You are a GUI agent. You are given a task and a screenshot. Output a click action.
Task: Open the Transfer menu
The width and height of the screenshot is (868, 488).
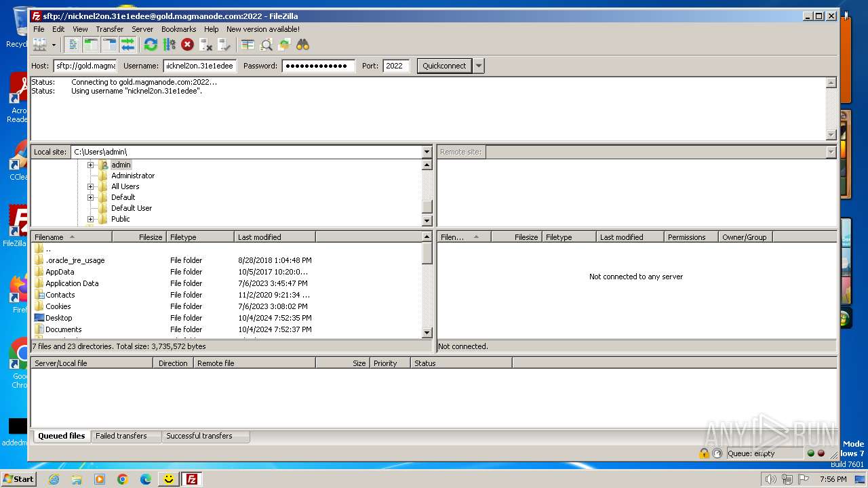[109, 29]
